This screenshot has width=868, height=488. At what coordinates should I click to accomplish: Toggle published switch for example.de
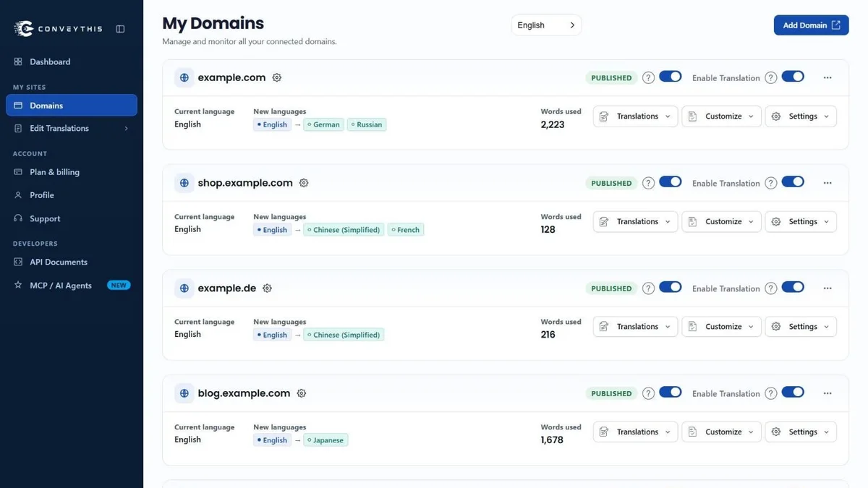[671, 287]
